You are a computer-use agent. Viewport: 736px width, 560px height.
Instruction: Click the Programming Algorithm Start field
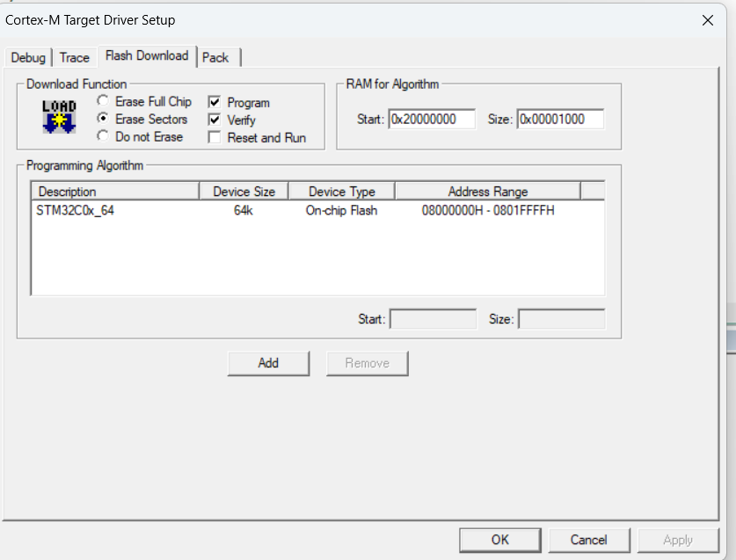pos(434,319)
